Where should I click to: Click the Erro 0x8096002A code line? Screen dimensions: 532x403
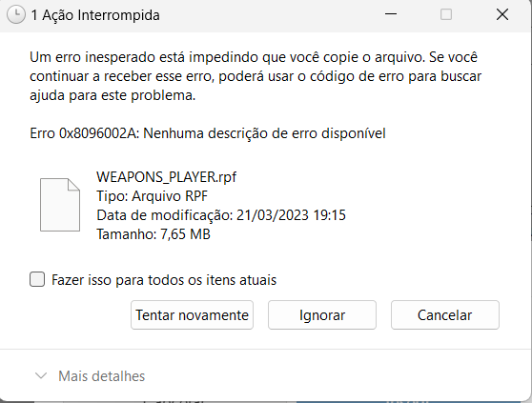(x=208, y=133)
